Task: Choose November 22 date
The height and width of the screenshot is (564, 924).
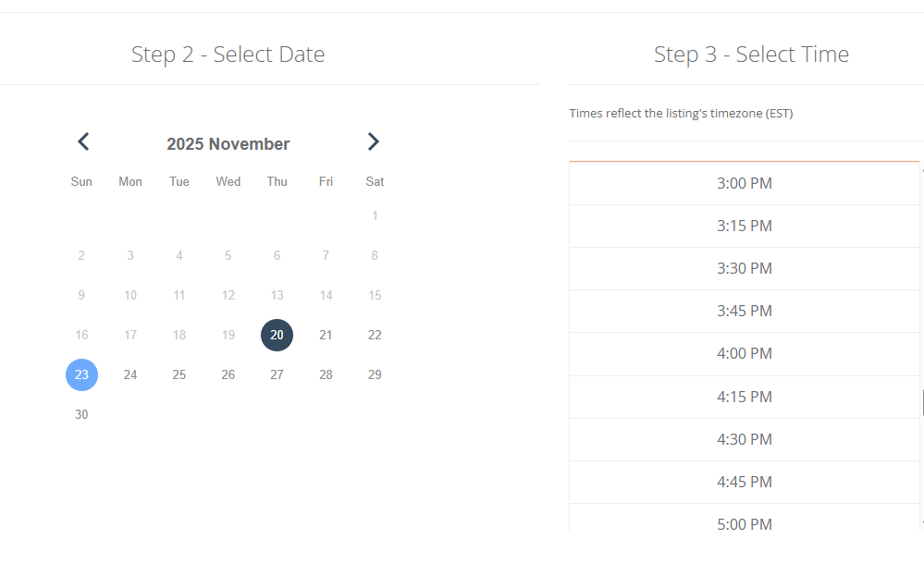Action: click(375, 335)
